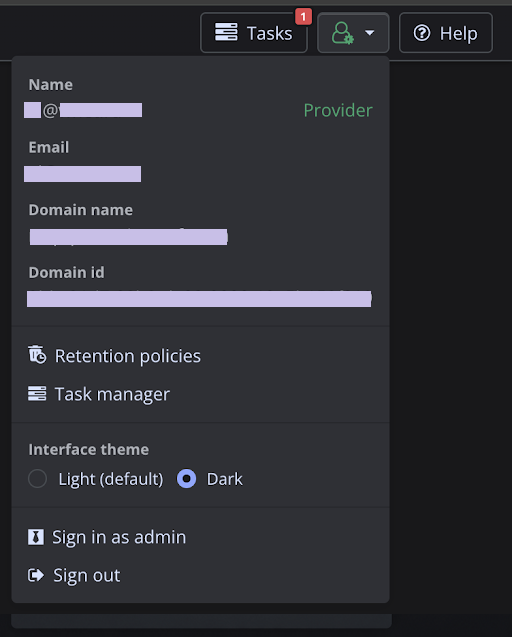Click the redacted Domain id value

[x=199, y=299]
